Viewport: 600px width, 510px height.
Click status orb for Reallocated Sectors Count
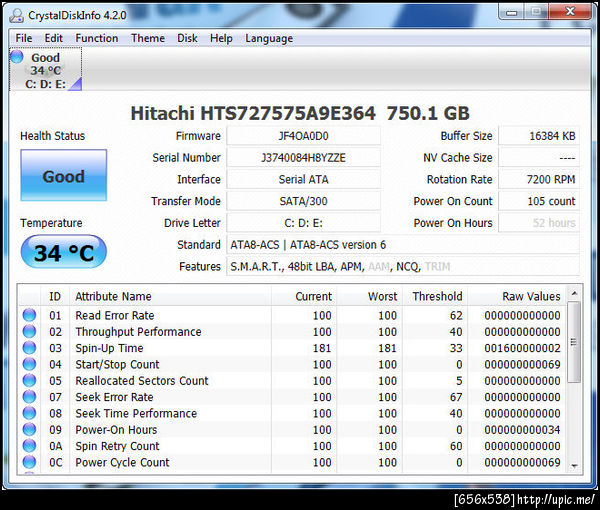[x=29, y=381]
